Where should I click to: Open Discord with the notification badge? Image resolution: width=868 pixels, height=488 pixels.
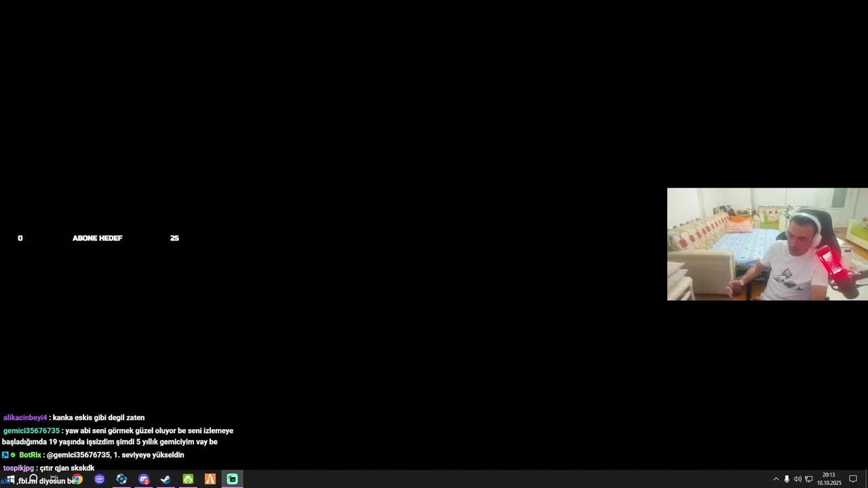click(144, 479)
